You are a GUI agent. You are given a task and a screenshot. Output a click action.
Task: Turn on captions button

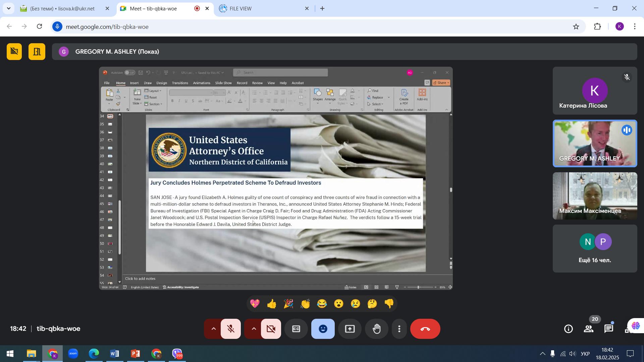pos(296,329)
